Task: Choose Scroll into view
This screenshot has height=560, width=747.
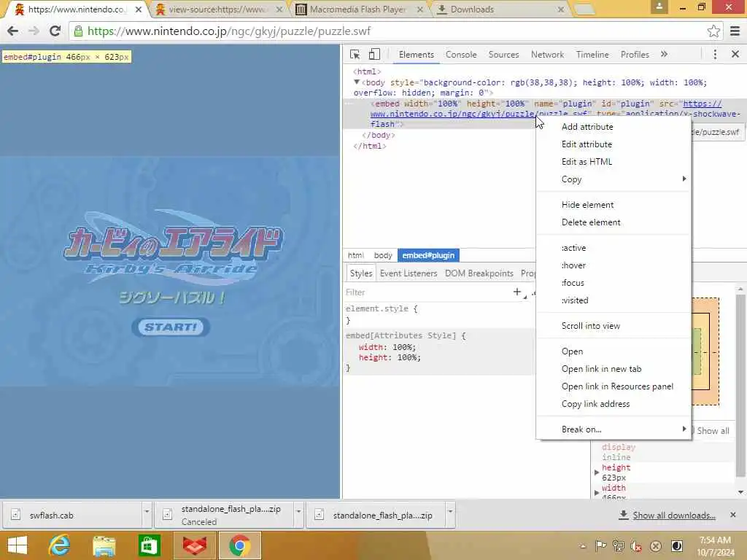Action: [614, 326]
